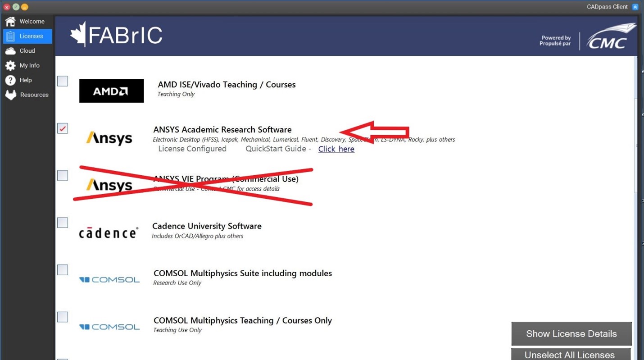Click the Help question mark icon

[11, 80]
